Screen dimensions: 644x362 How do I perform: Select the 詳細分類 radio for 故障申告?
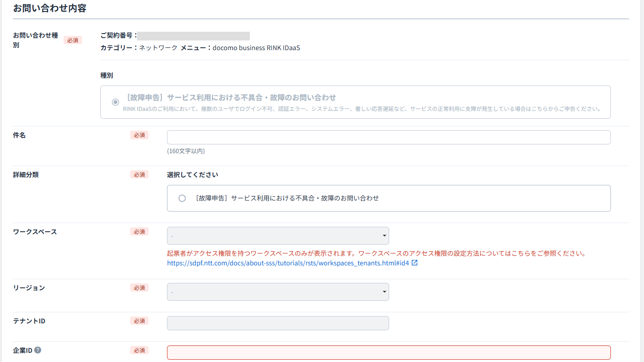click(x=182, y=198)
